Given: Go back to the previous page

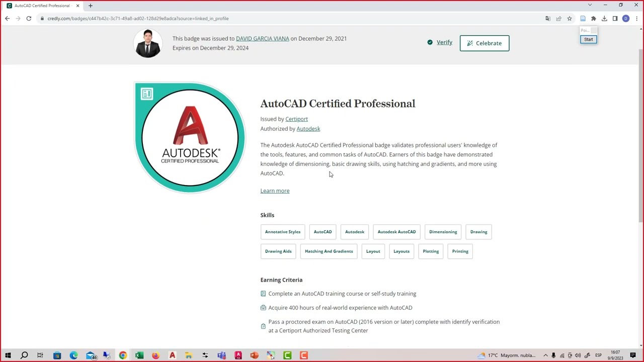Looking at the screenshot, I should pyautogui.click(x=7, y=19).
